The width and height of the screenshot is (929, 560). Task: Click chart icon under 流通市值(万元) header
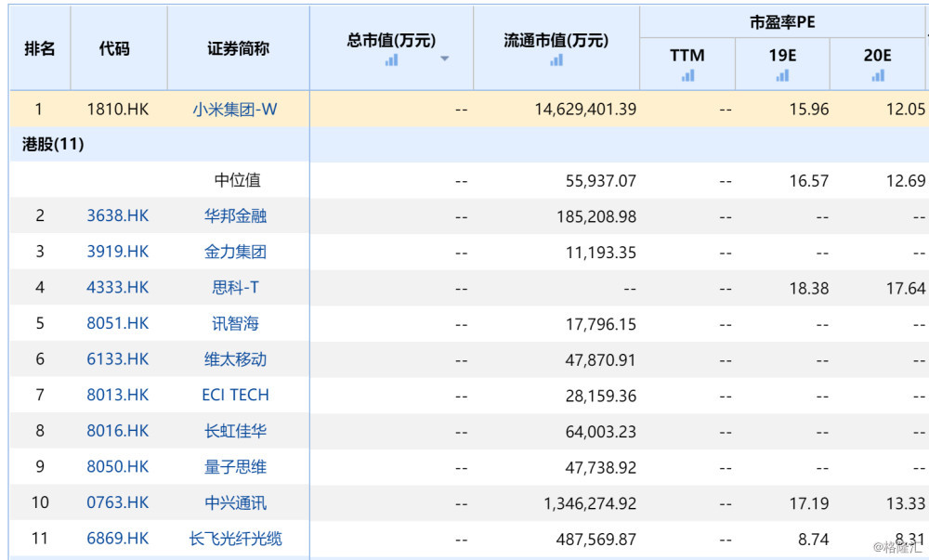(x=556, y=60)
